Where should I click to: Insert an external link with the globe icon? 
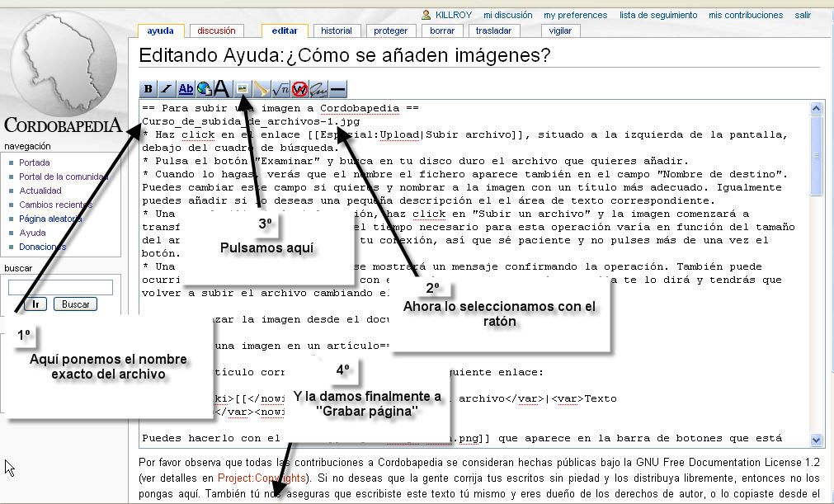205,89
